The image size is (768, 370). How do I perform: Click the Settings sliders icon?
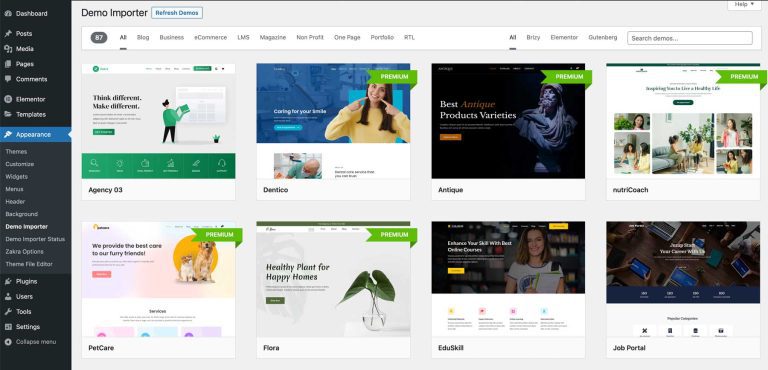(x=8, y=327)
